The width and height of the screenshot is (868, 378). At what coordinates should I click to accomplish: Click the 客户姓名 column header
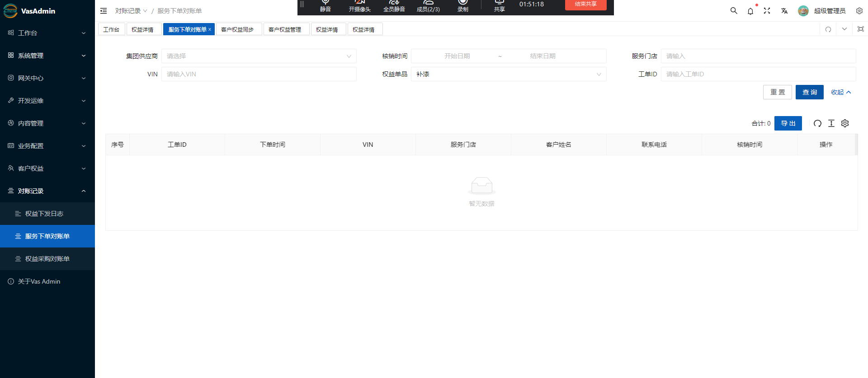pos(559,145)
